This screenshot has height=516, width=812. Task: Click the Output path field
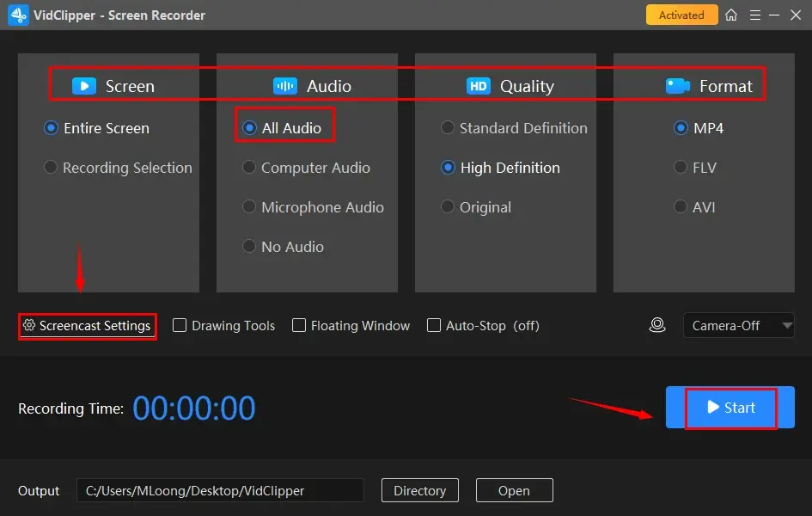pyautogui.click(x=220, y=490)
